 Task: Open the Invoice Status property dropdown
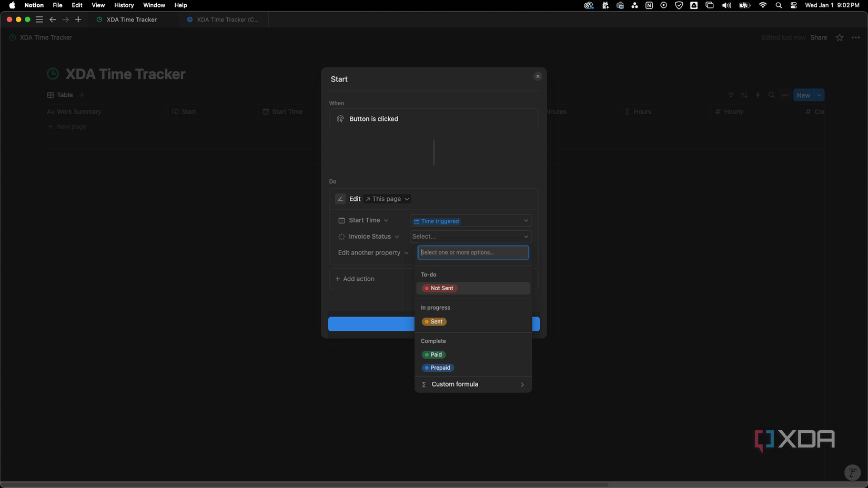[x=369, y=237]
